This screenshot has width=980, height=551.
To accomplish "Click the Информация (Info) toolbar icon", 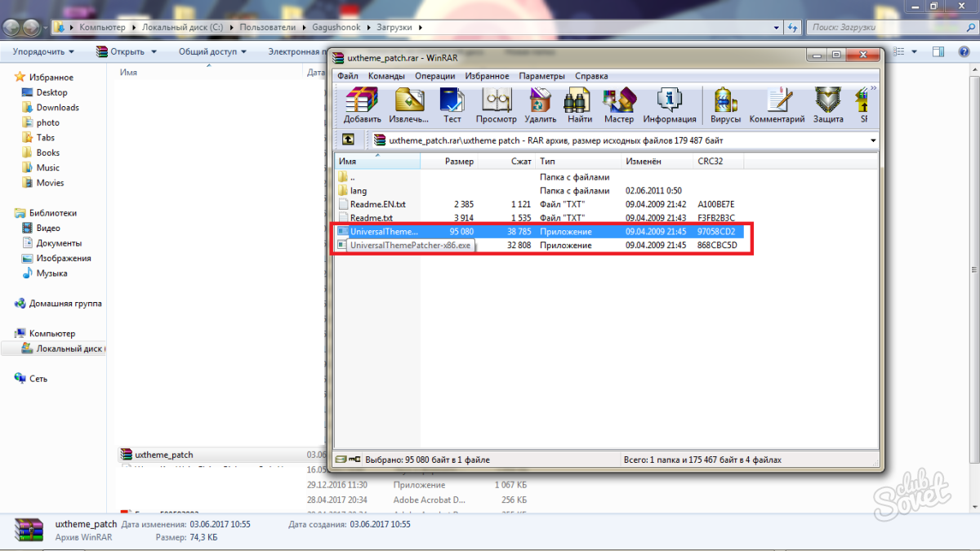I will 669,105.
